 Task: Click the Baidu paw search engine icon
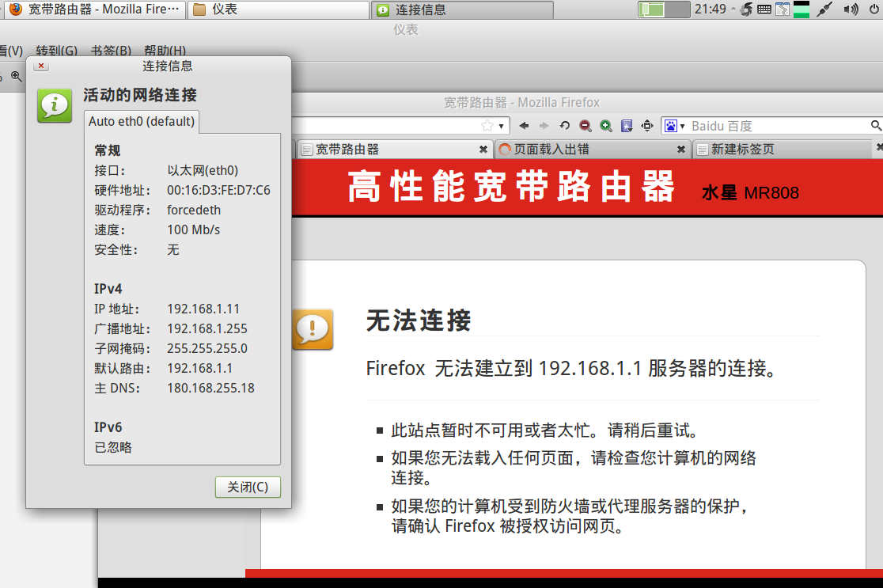[x=671, y=126]
